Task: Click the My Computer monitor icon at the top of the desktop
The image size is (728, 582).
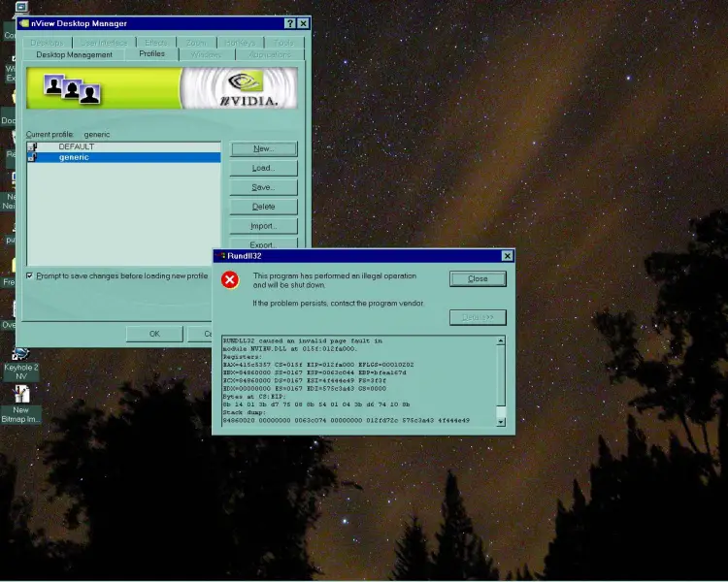Action: pos(21,7)
